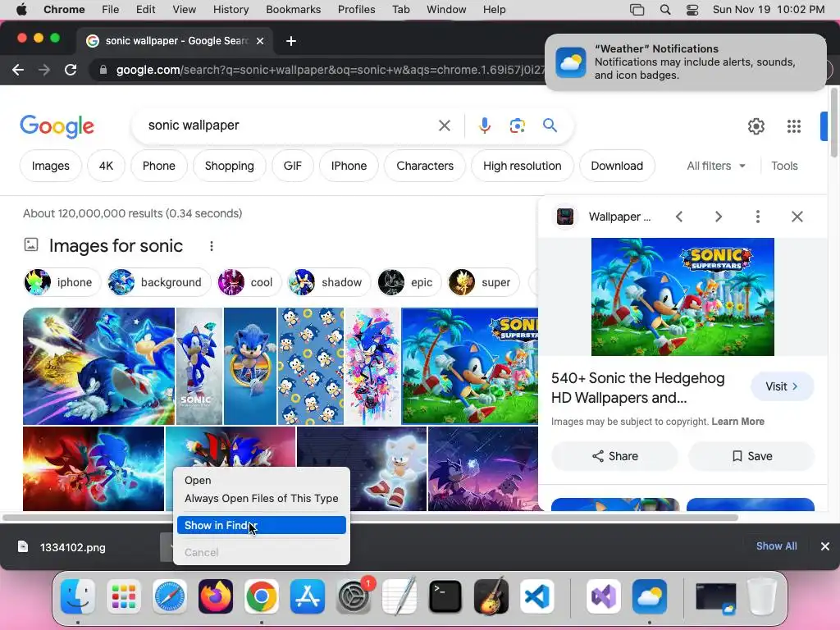The width and height of the screenshot is (840, 630).
Task: Go back in Chrome
Action: point(18,70)
